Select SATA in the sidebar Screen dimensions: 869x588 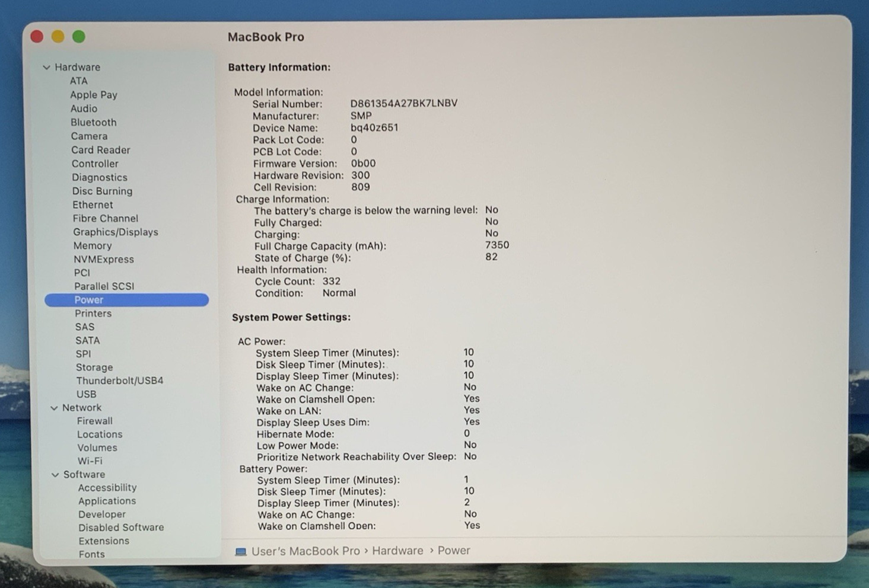pos(87,341)
